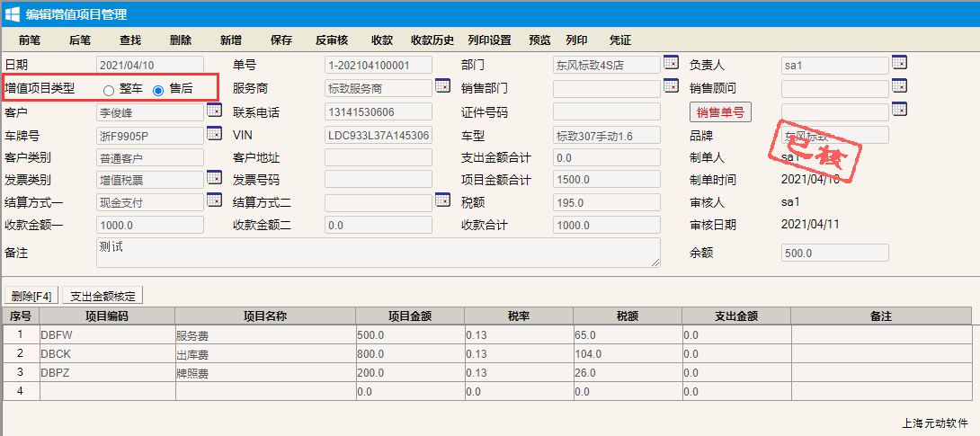Click the Windows logo in title bar

tap(13, 13)
